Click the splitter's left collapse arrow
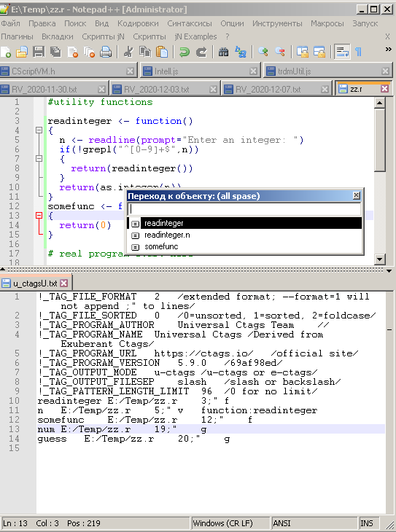The width and height of the screenshot is (396, 532). point(2,270)
